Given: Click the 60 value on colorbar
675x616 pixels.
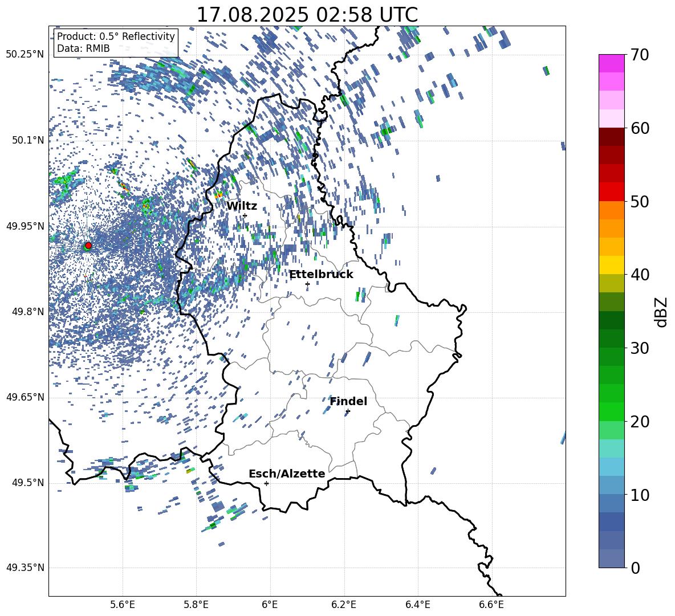Looking at the screenshot, I should click(x=640, y=128).
